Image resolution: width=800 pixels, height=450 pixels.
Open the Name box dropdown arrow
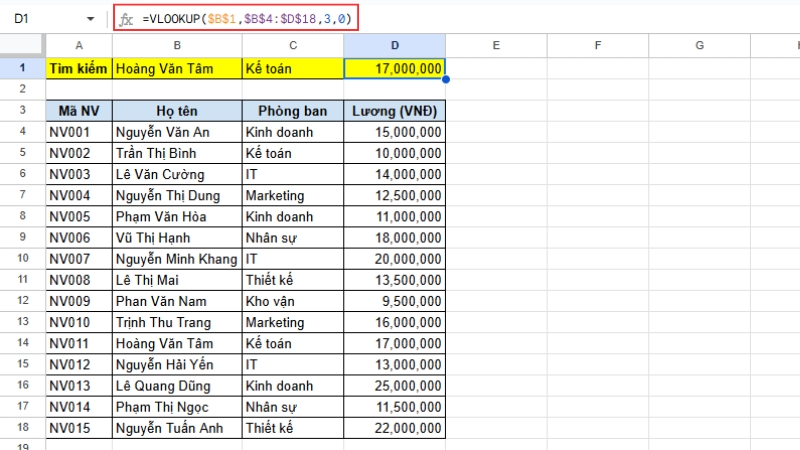click(x=90, y=19)
